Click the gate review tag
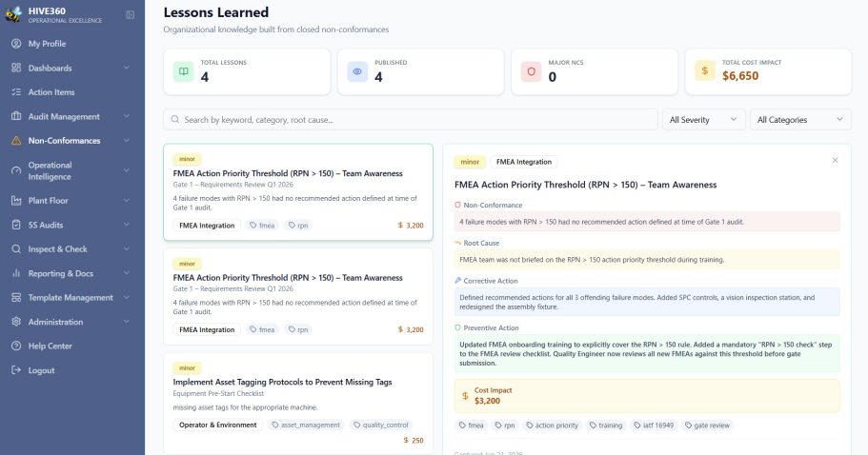 click(x=707, y=425)
